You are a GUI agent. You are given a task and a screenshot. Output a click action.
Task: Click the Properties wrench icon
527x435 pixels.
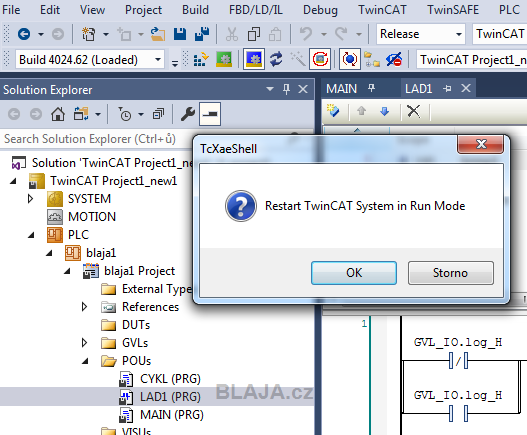tap(188, 114)
